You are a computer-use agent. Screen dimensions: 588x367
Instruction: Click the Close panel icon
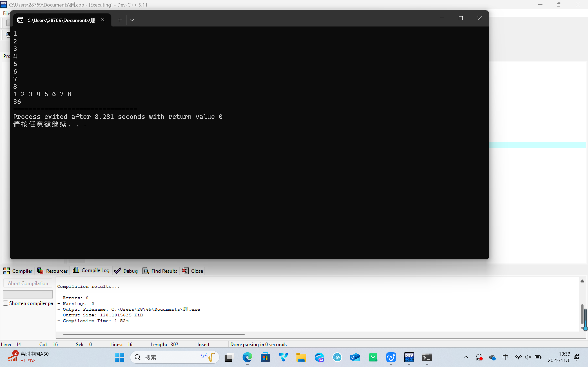185,271
